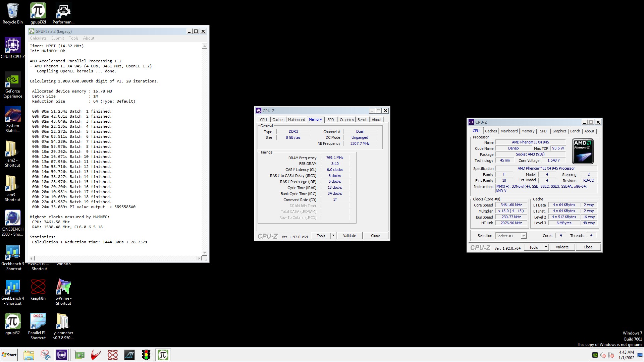This screenshot has width=644, height=362.
Task: Open the Tools menu in GPUPI
Action: tap(73, 38)
